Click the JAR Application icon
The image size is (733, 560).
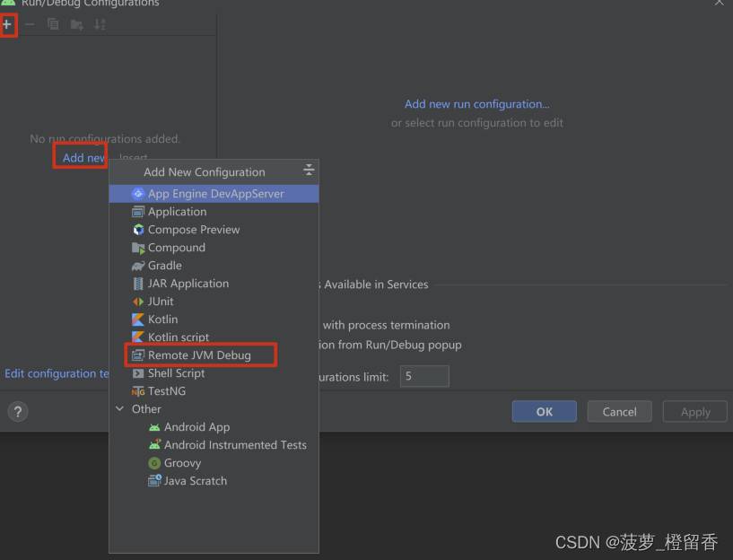(x=138, y=284)
